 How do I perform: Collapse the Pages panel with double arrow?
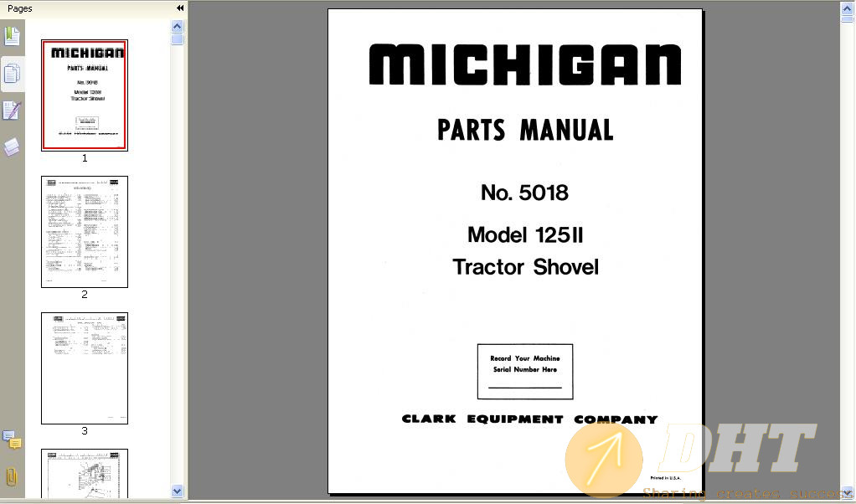pos(180,8)
